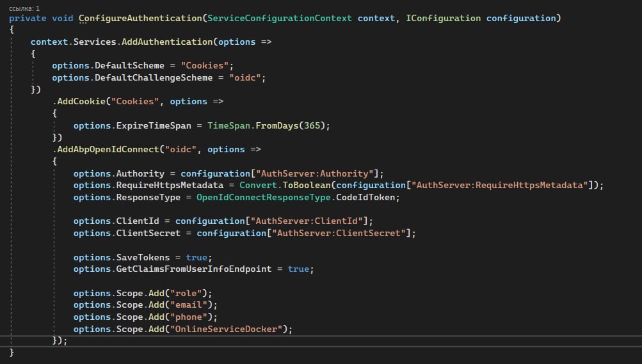The image size is (642, 364).
Task: Click Services member in context.Services
Action: point(95,42)
